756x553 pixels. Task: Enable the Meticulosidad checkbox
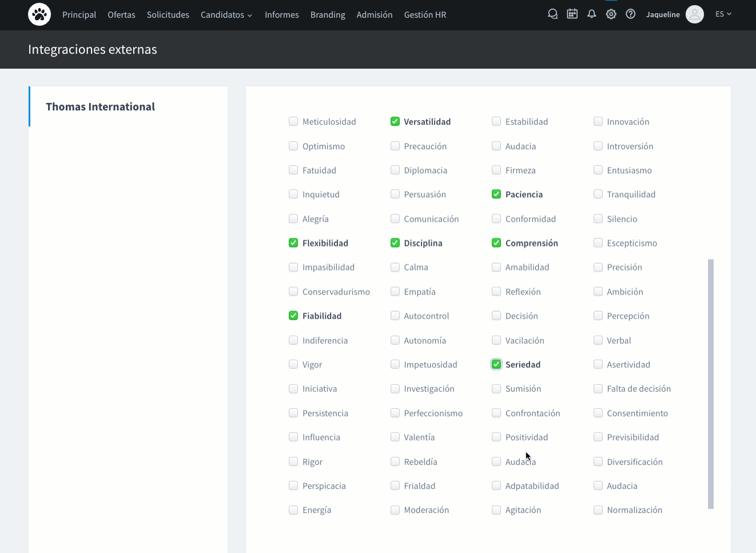click(293, 121)
